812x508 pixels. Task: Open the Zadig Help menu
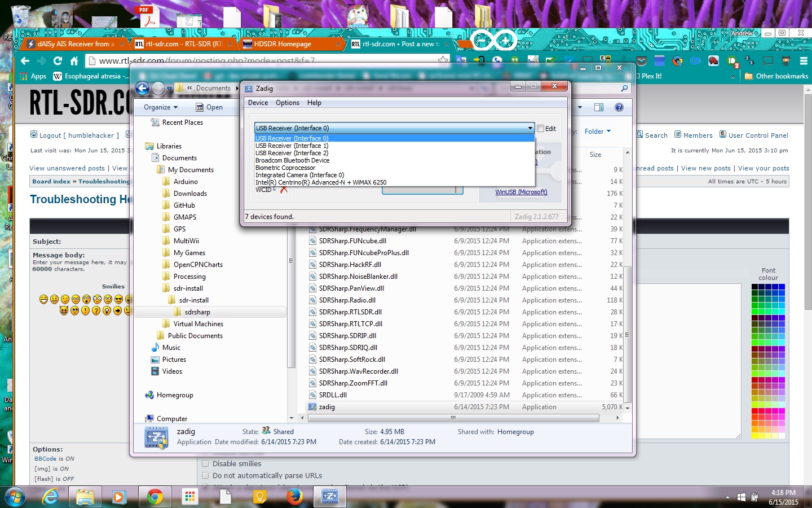(314, 103)
